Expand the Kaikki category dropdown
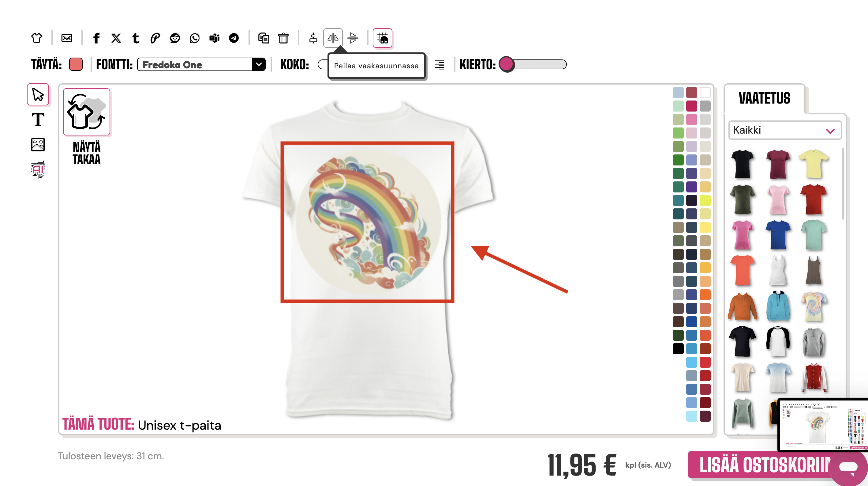868x486 pixels. 784,130
